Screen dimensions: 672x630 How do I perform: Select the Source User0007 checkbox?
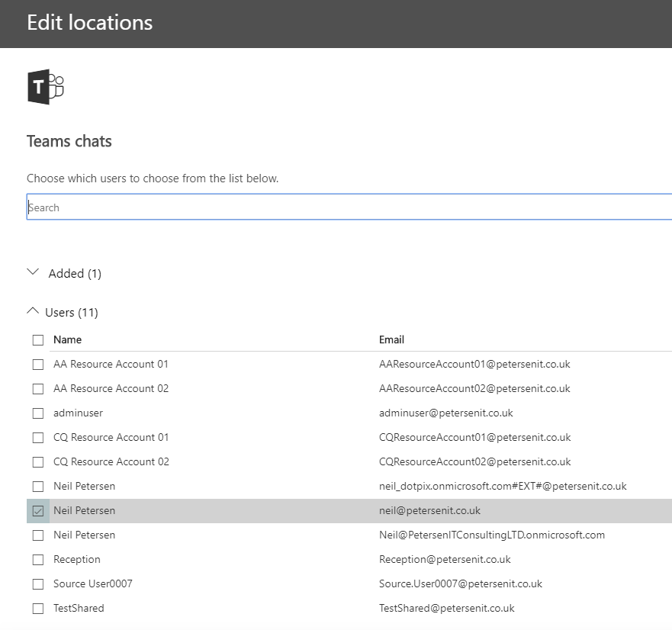[38, 584]
